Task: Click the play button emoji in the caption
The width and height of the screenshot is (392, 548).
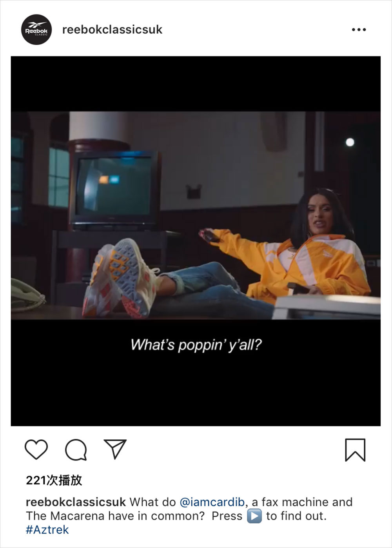Action: point(254,516)
